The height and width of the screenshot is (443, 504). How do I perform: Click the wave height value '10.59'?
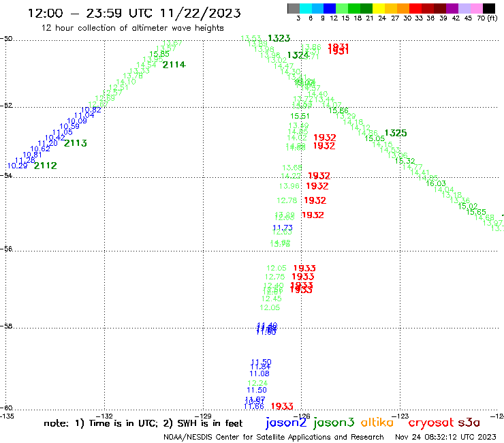pos(69,127)
